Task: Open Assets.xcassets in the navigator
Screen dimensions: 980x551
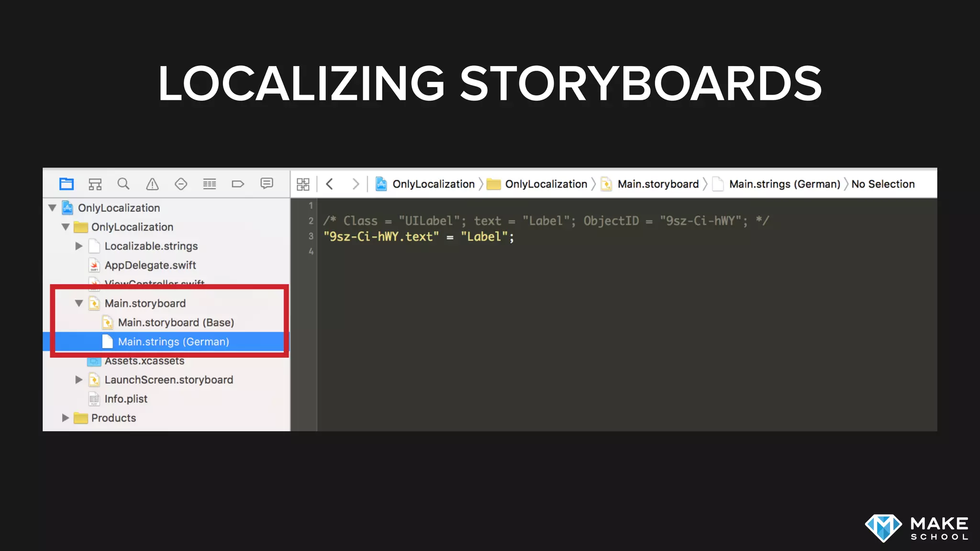Action: coord(167,361)
